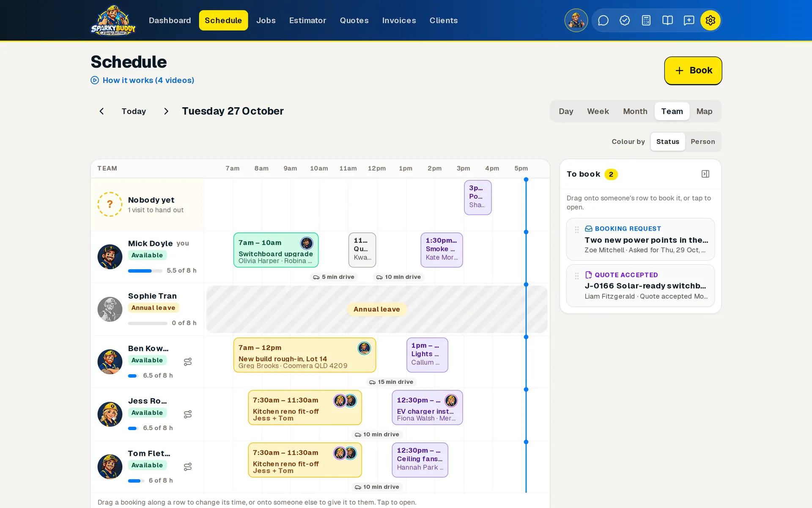Open the Switchboard upgrade 7am – 10am booking
Viewport: 812px width, 508px height.
pos(276,250)
